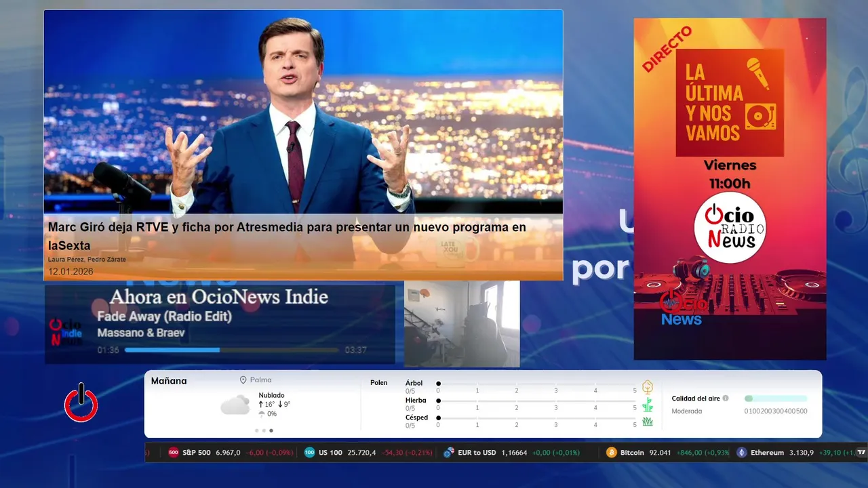Click the S&P 500 ticker name

196,453
